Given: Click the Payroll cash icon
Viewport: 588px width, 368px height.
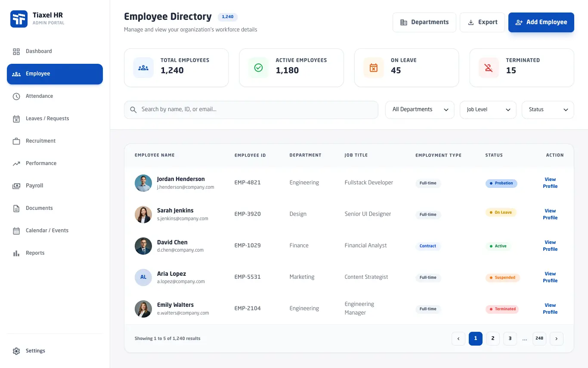Looking at the screenshot, I should click(16, 186).
